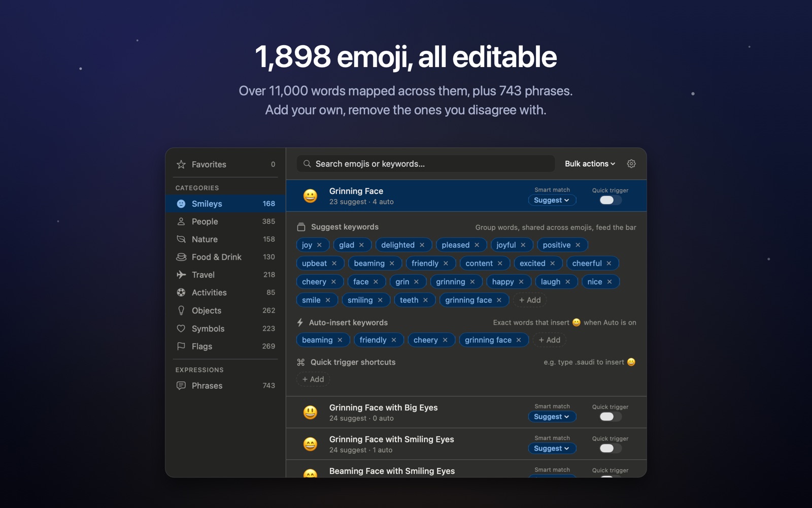Open the Travel category
812x508 pixels.
coord(225,275)
